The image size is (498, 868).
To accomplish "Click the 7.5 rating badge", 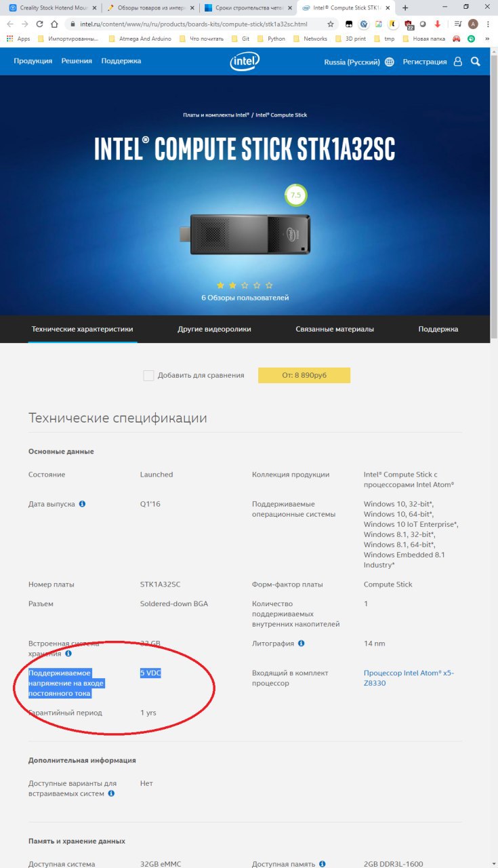I will pyautogui.click(x=295, y=195).
